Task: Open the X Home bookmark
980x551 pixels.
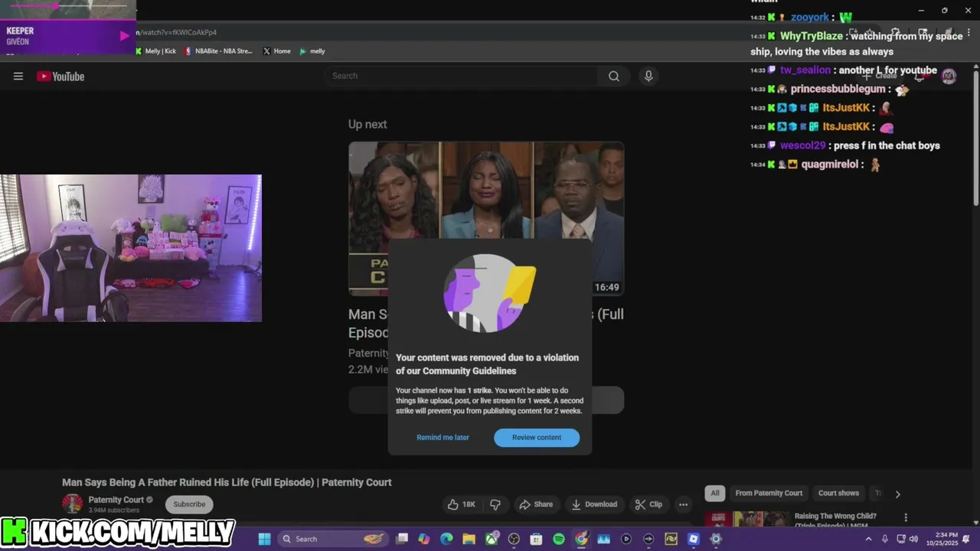Action: [x=276, y=51]
